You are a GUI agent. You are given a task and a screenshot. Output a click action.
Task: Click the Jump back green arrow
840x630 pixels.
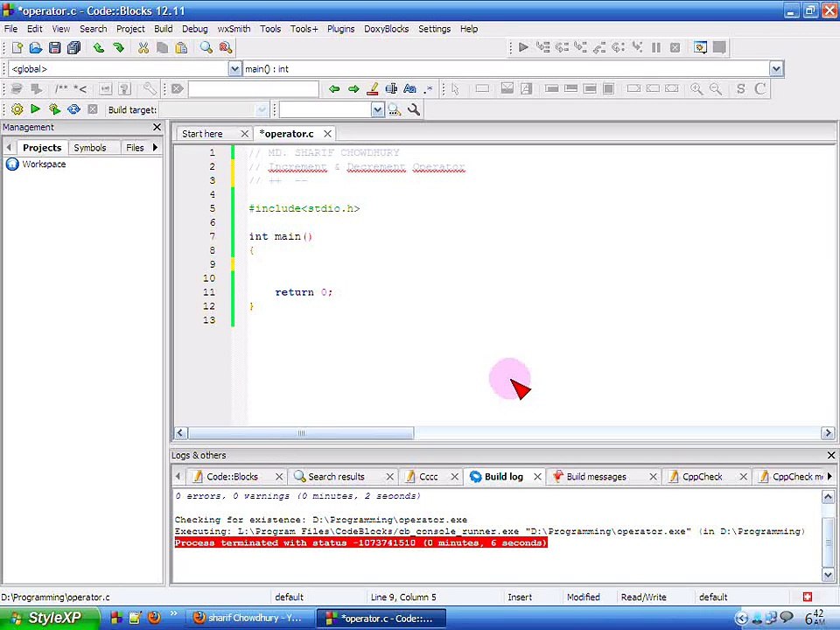pos(334,89)
